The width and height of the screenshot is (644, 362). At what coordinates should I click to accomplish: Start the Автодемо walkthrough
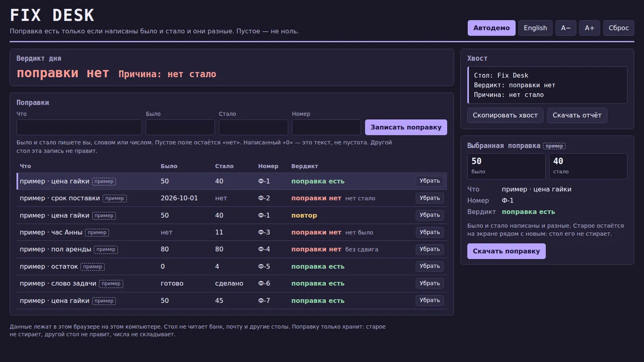(491, 28)
